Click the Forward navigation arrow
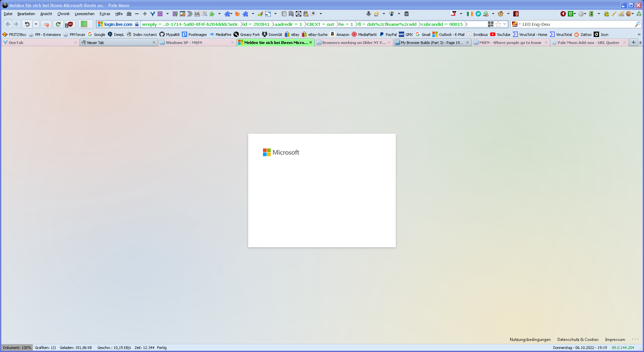The width and height of the screenshot is (644, 352). (16, 24)
